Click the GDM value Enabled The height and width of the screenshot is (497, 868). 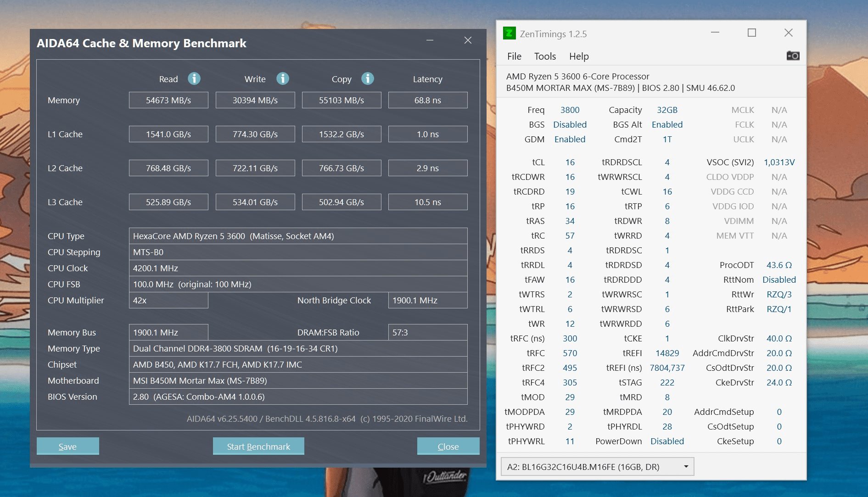click(570, 139)
